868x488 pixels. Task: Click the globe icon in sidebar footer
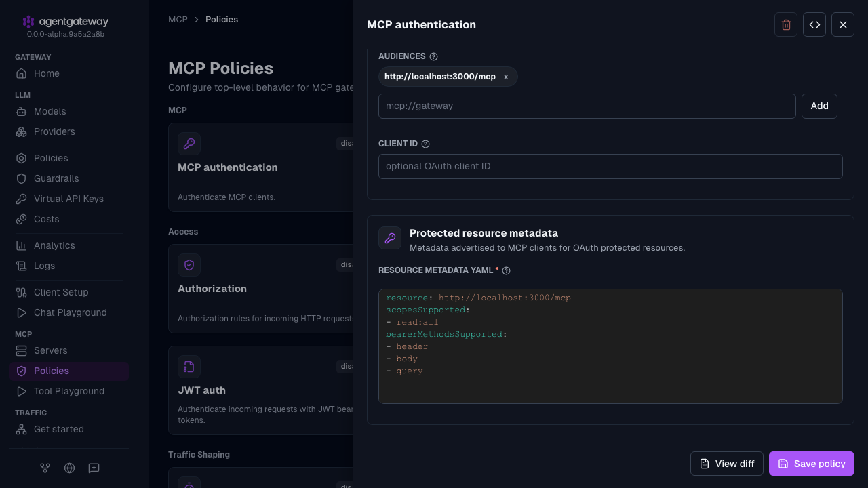coord(69,468)
